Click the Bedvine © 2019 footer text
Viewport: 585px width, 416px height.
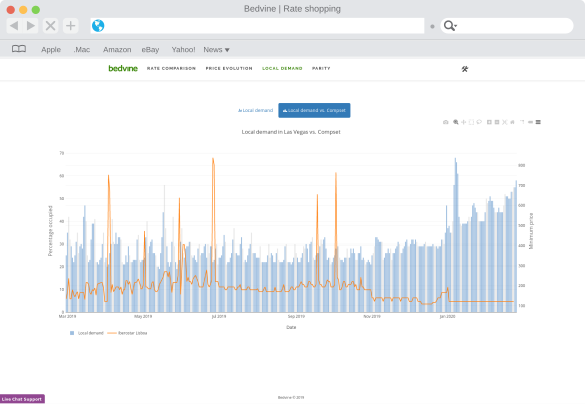point(291,397)
